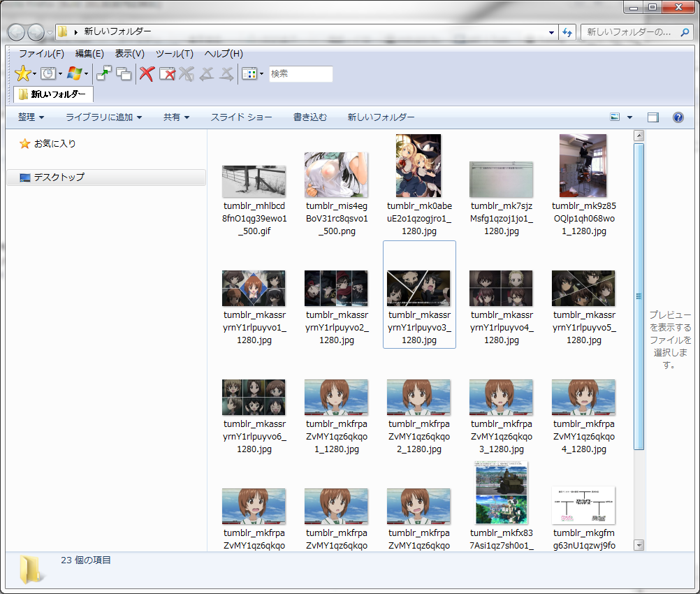
Task: Select thumbnail tumblr_mhlbcd8fnO1qg39ewo1_500.gif
Action: [x=254, y=181]
